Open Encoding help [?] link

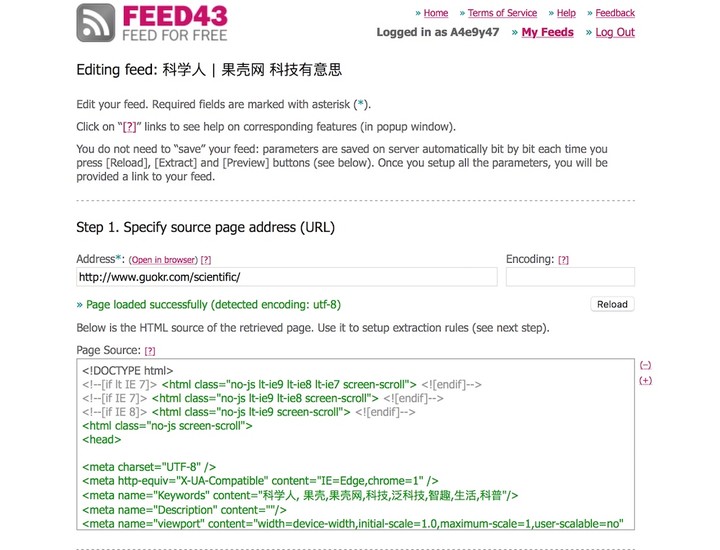coord(563,260)
